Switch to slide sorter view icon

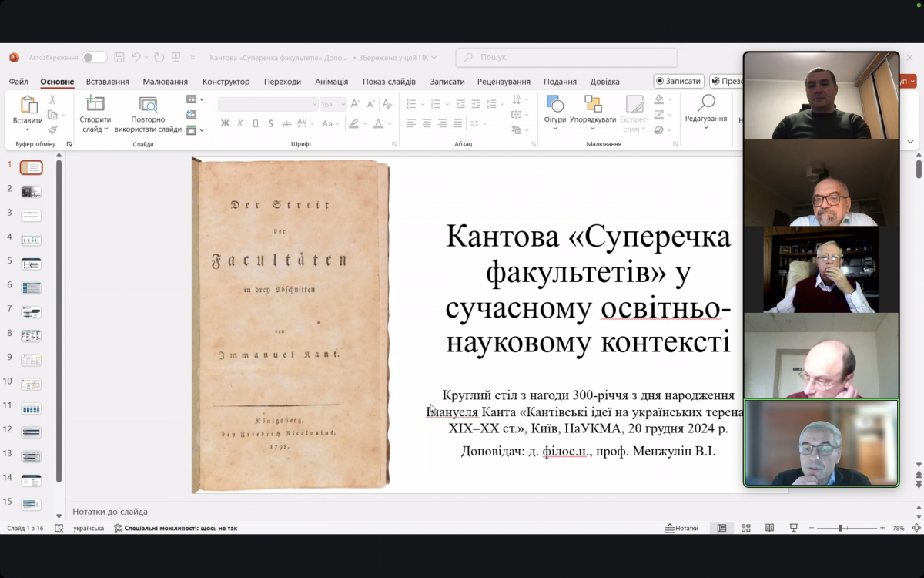745,527
